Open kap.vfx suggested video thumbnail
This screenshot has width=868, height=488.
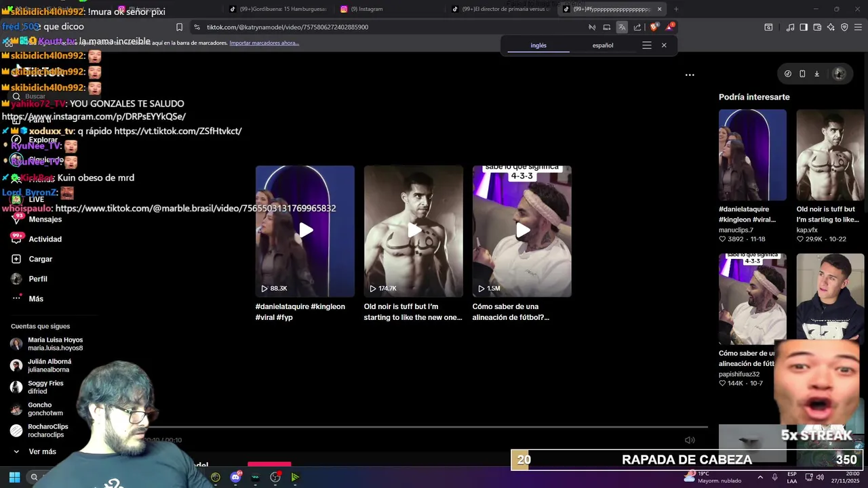click(x=830, y=155)
